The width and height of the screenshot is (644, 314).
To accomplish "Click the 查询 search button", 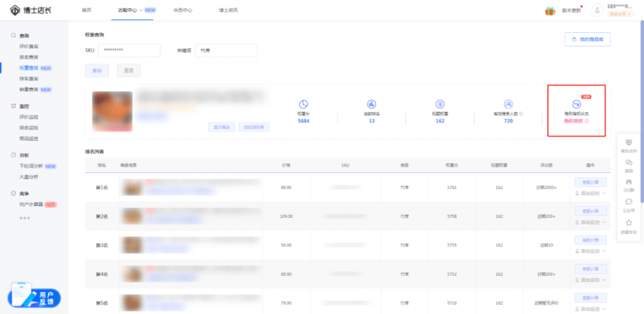I will (97, 70).
